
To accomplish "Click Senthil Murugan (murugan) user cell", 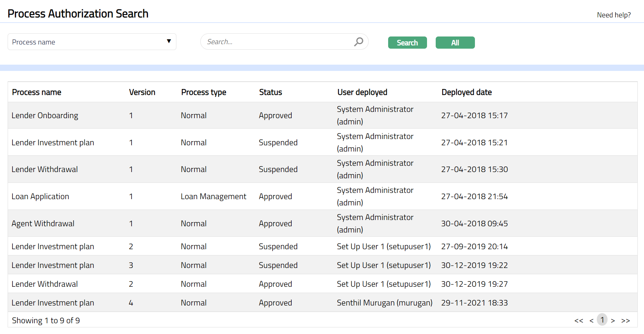I will tap(385, 303).
